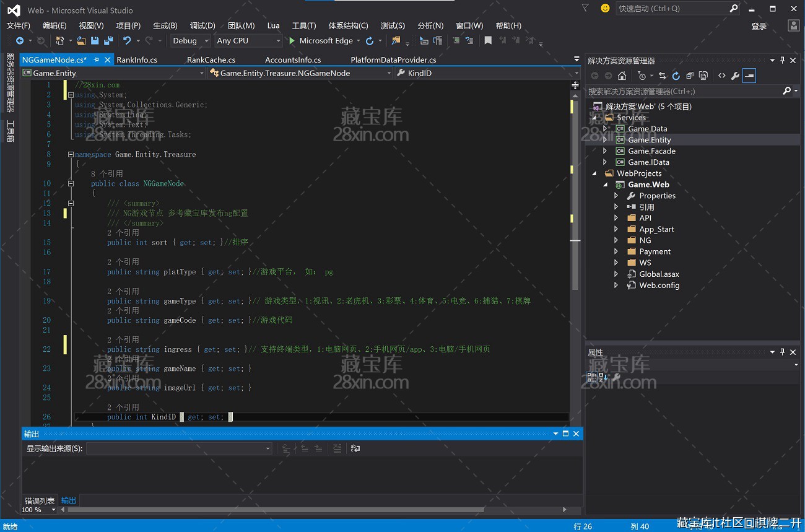805x532 pixels.
Task: Open the 调试(D) menu
Action: coord(202,25)
